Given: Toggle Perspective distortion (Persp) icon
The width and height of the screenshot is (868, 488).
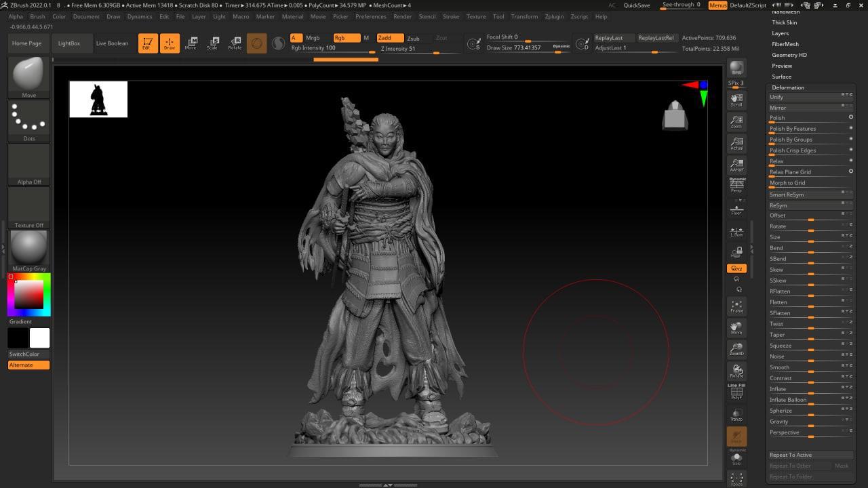Looking at the screenshot, I should click(x=736, y=185).
